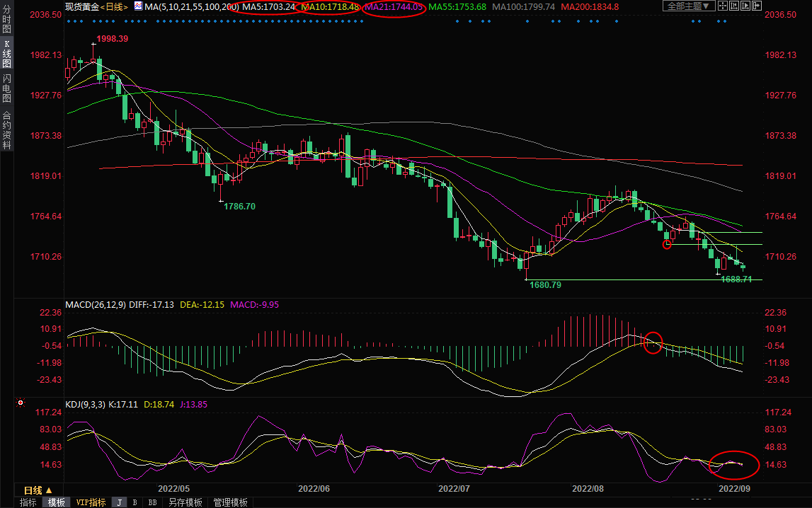Select the 指标 tab at bottom
Viewport: 812px width, 508px height.
(x=28, y=502)
